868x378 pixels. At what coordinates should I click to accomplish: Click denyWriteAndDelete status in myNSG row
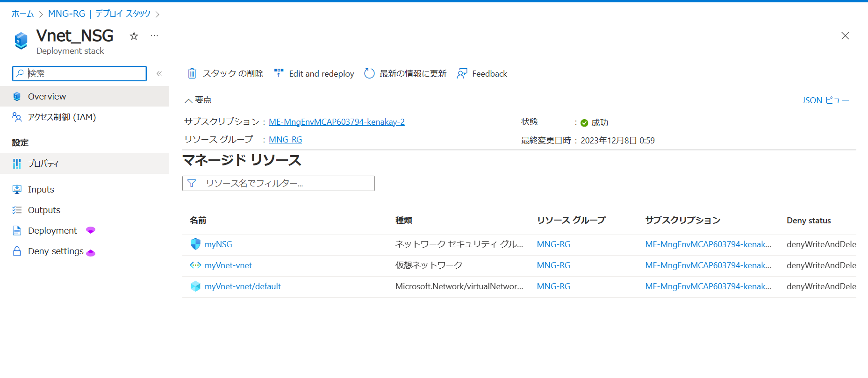(821, 244)
